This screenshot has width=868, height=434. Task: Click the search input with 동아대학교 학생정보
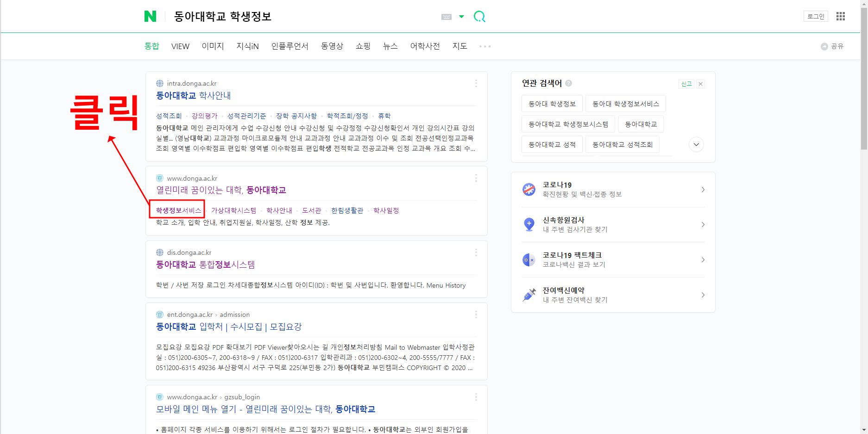tap(301, 17)
